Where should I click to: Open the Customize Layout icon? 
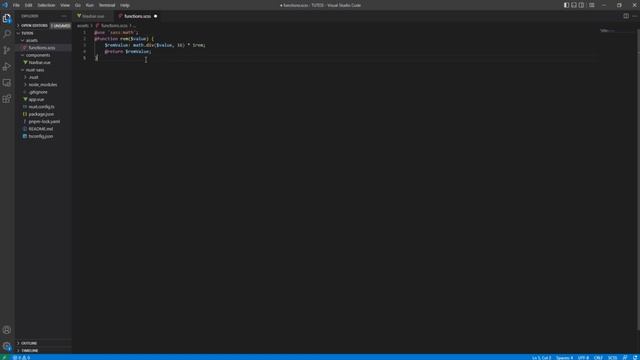pos(591,5)
